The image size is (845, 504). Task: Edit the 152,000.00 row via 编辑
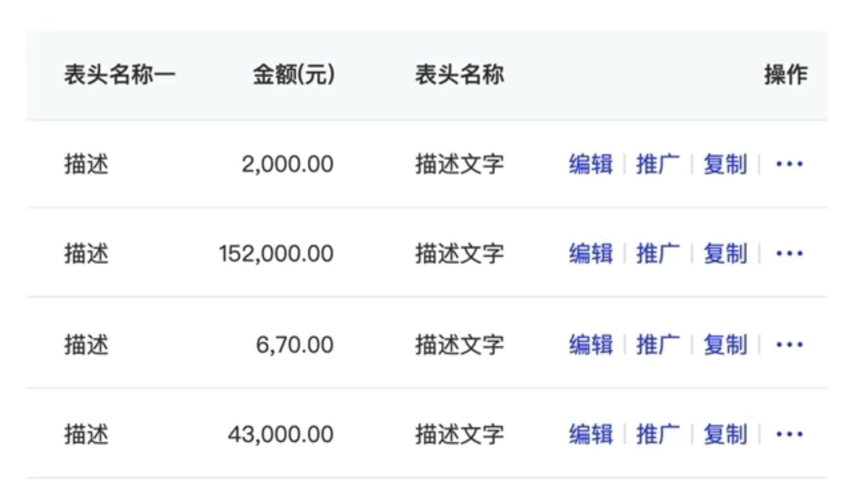[591, 253]
